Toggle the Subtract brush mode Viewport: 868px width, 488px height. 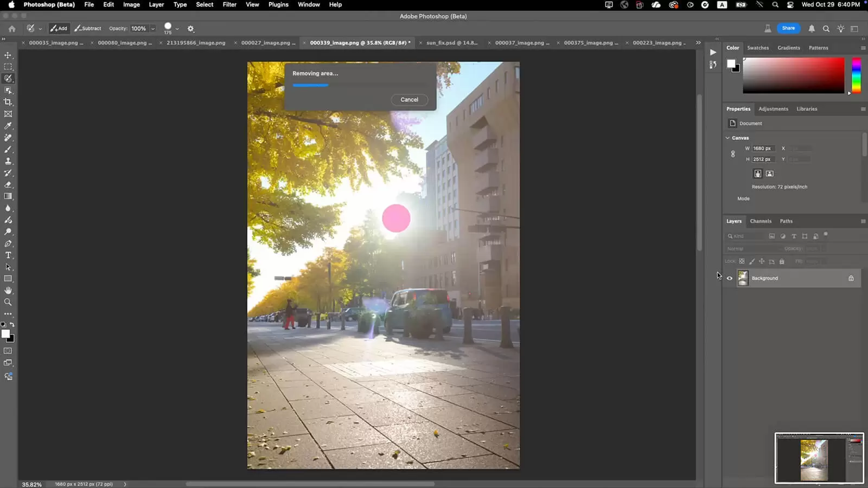[x=88, y=28]
